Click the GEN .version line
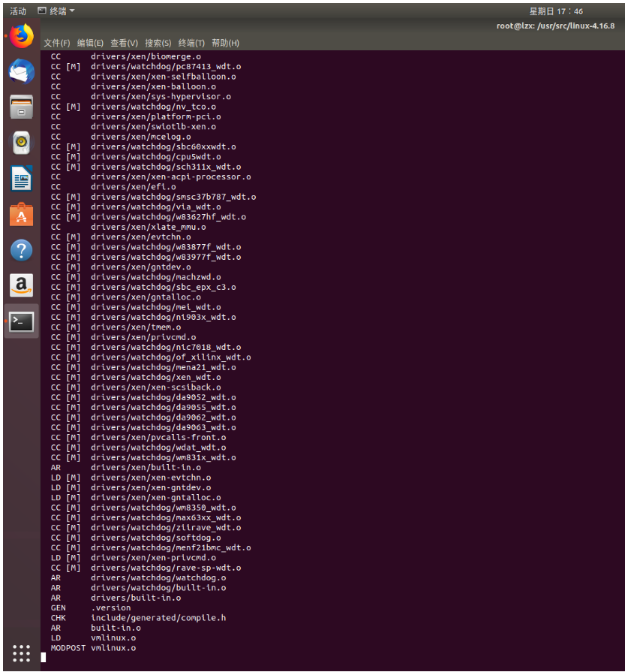Screen dimensions: 625x672 click(91, 607)
